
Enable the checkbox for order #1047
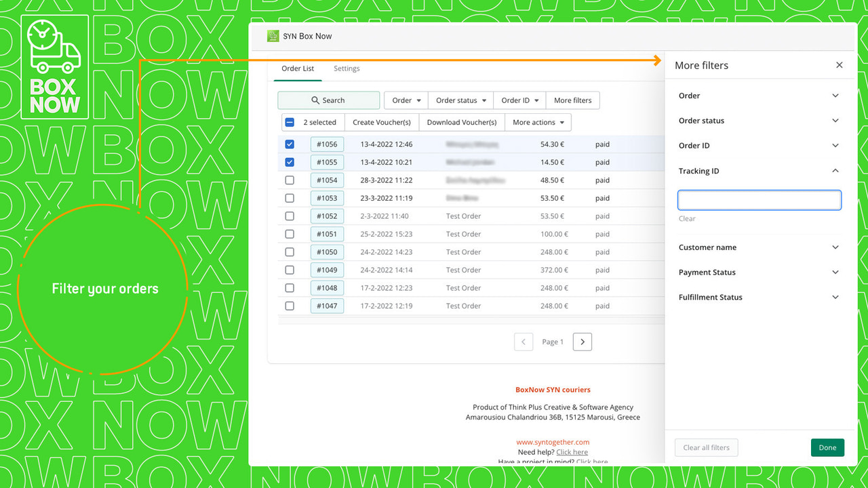(x=290, y=306)
